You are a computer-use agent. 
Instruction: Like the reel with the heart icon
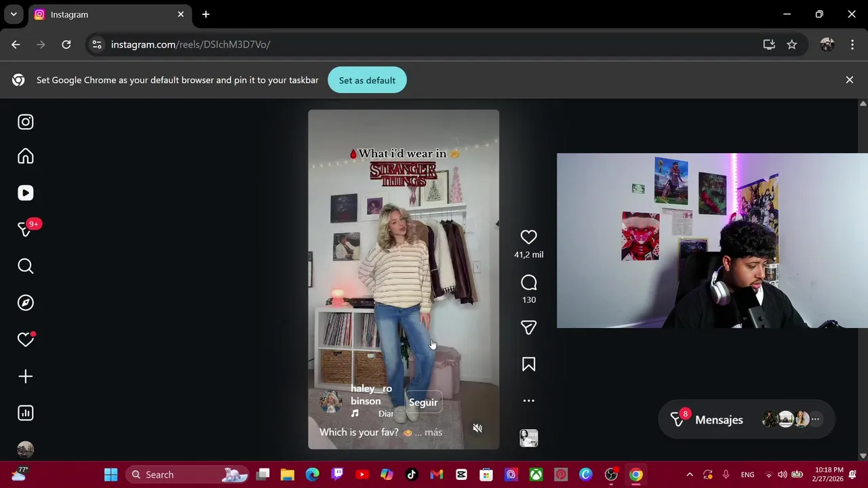(x=528, y=237)
